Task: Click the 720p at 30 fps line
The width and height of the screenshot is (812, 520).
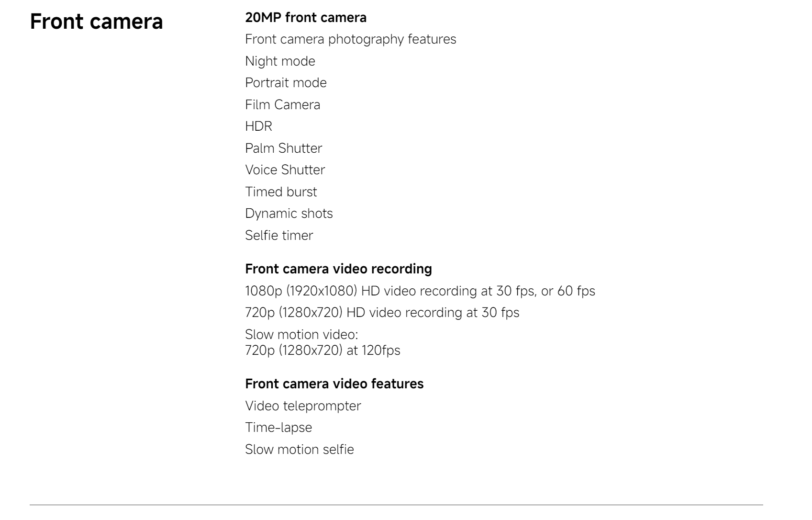Action: (x=382, y=313)
